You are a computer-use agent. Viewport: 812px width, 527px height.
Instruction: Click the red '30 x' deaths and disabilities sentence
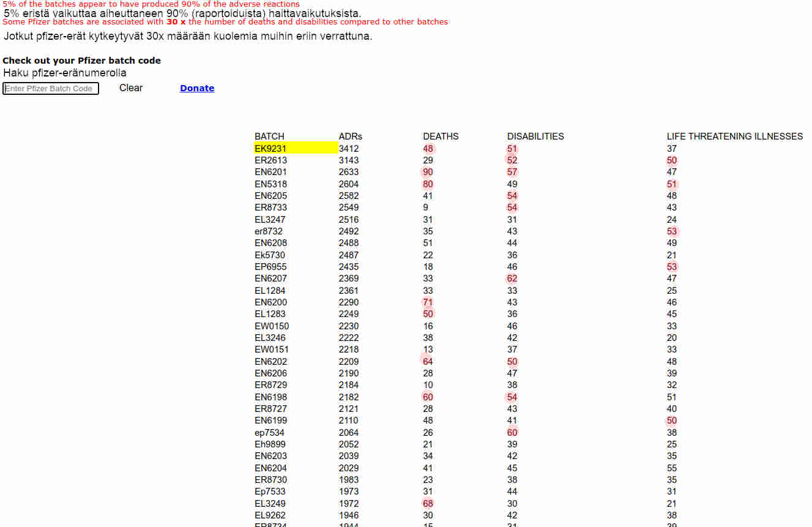225,22
